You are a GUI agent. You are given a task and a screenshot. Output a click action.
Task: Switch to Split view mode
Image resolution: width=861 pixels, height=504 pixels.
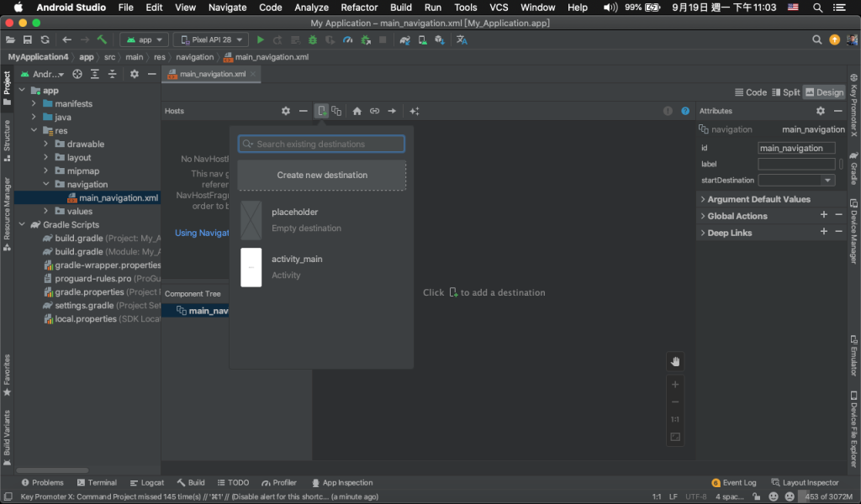786,92
